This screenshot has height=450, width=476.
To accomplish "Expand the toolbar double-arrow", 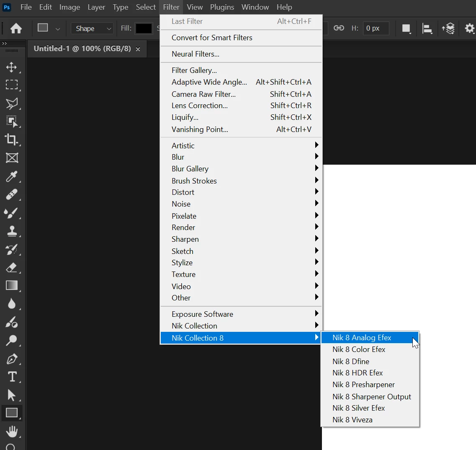I will coord(4,44).
